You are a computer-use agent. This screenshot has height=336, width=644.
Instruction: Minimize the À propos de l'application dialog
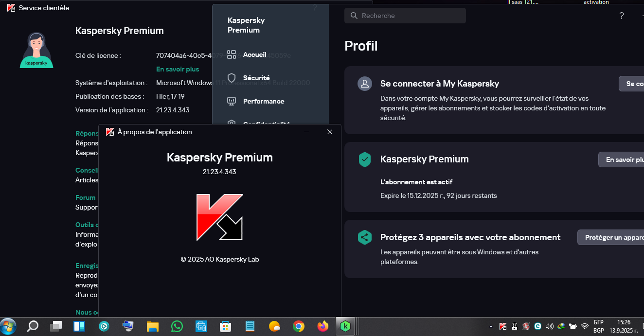click(x=306, y=132)
